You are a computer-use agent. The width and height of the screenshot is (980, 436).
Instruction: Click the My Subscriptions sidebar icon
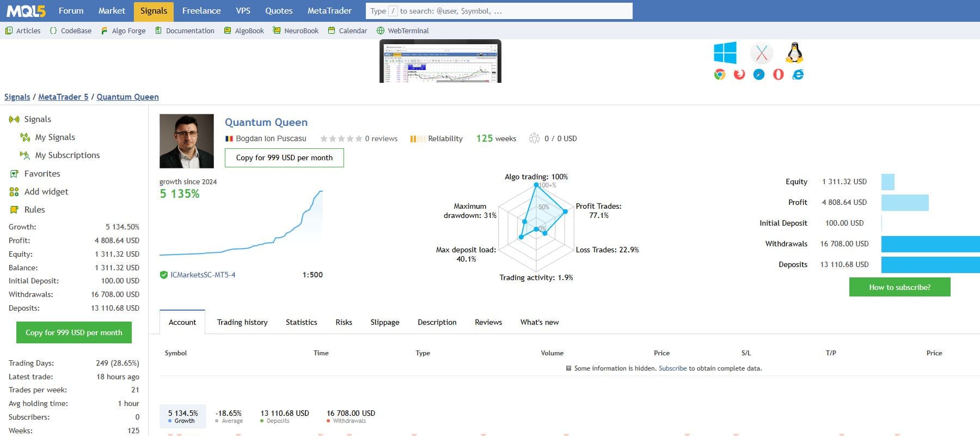(25, 155)
